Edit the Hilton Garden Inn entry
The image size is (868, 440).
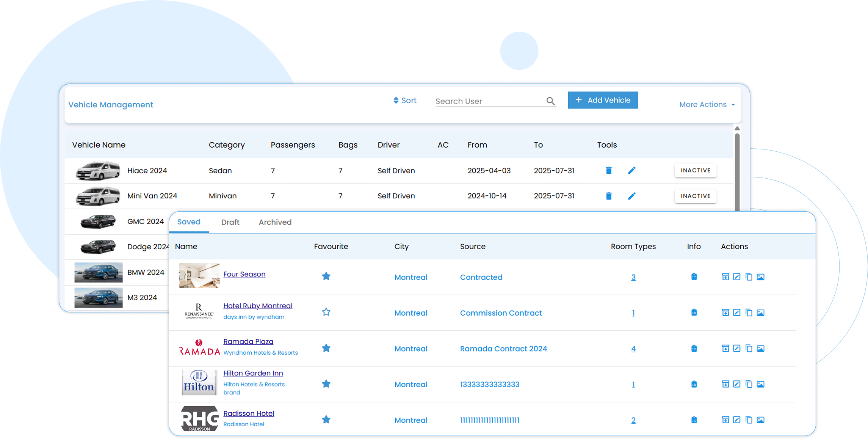737,384
